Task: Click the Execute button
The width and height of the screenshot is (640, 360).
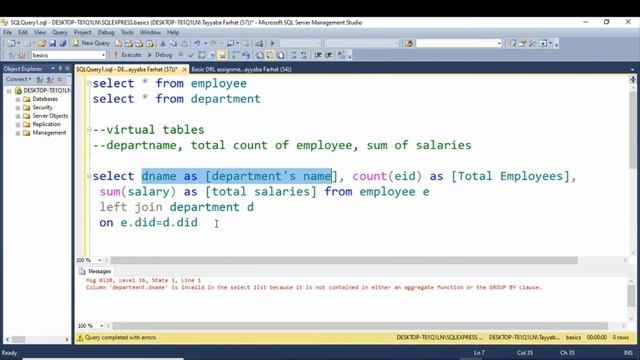Action: coord(127,55)
